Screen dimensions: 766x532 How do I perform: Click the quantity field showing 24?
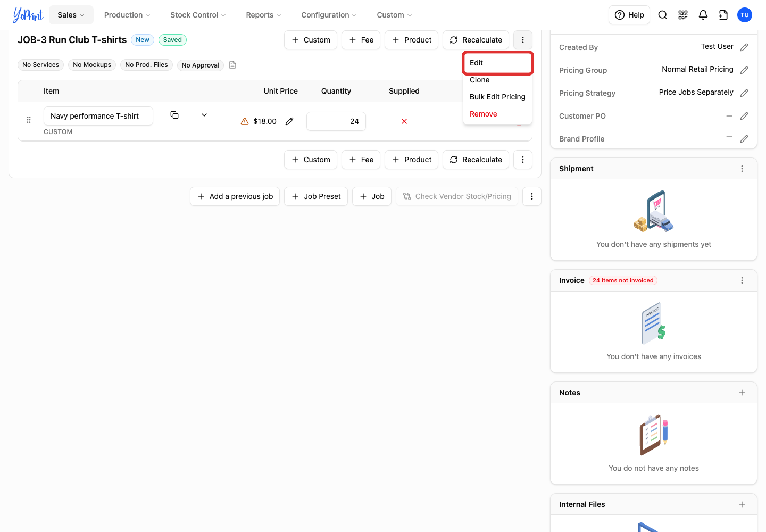point(336,121)
